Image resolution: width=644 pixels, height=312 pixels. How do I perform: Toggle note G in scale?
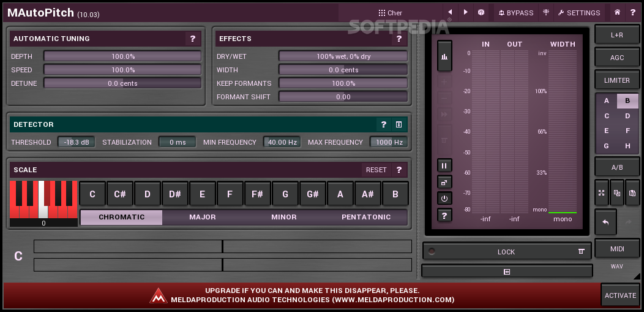pos(285,194)
